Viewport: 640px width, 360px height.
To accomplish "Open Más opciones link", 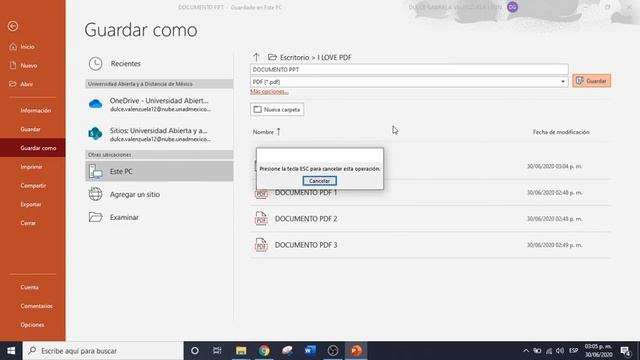I will (269, 92).
